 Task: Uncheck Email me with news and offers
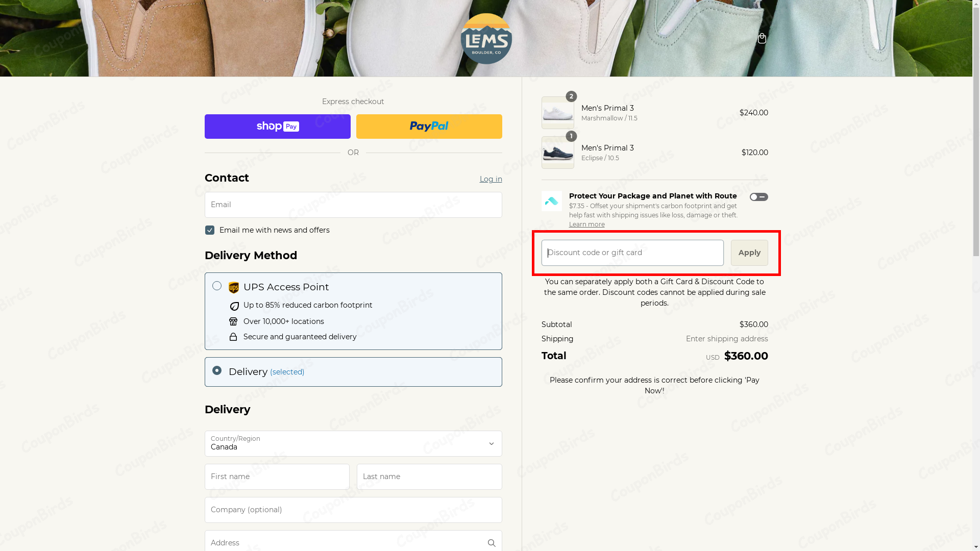[x=210, y=230]
